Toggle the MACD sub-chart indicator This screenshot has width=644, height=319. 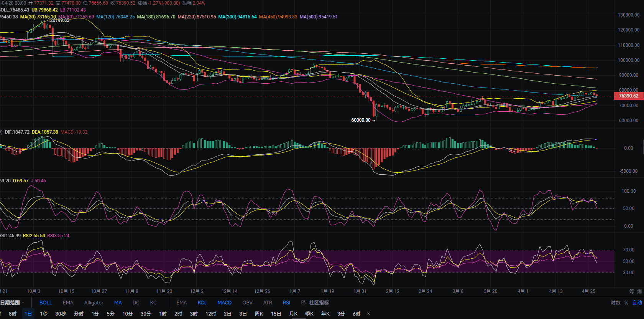(x=224, y=302)
